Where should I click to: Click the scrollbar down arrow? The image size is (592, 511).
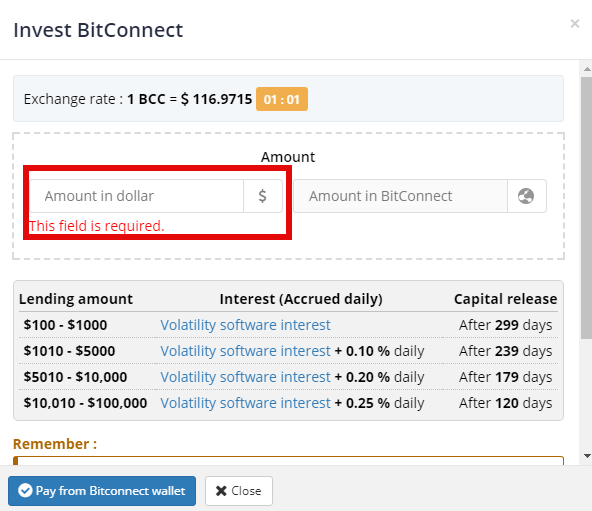tap(587, 456)
